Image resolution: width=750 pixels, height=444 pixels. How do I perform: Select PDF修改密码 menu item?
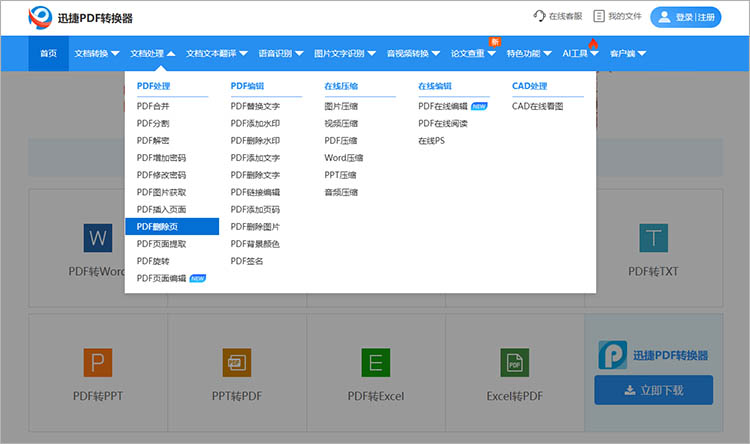click(161, 175)
